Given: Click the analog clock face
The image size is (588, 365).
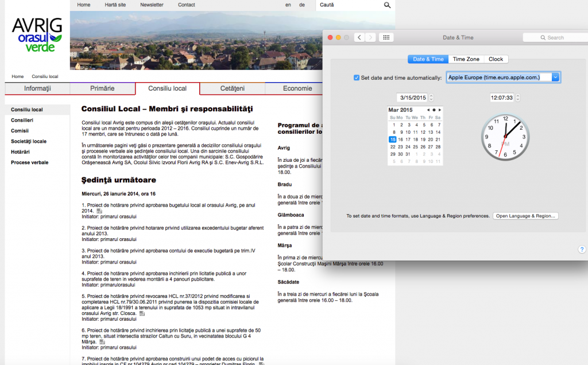Looking at the screenshot, I should (x=505, y=137).
